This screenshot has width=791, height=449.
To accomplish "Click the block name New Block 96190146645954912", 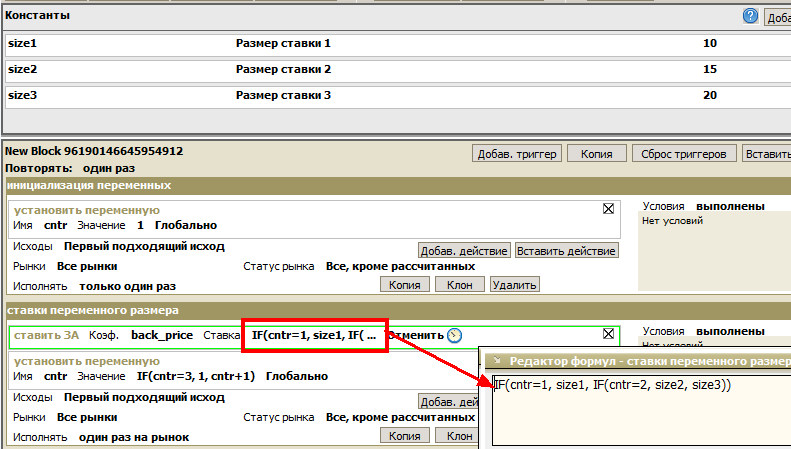I will click(94, 151).
